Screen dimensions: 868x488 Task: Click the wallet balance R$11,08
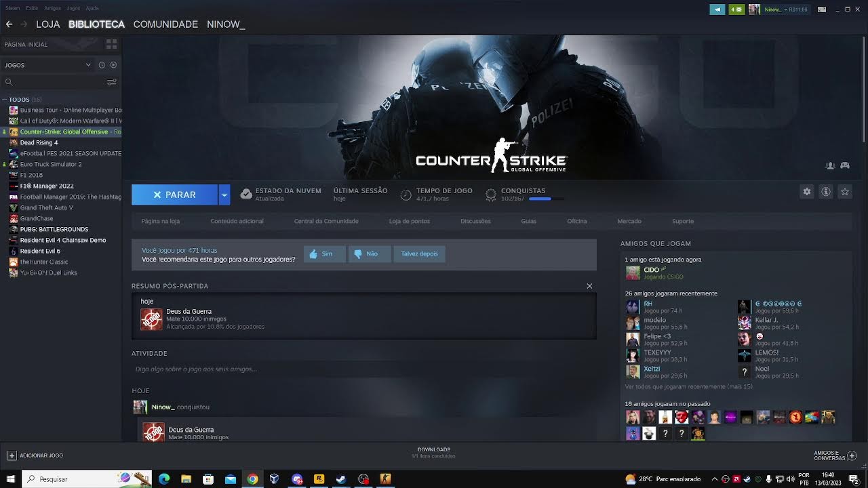798,10
